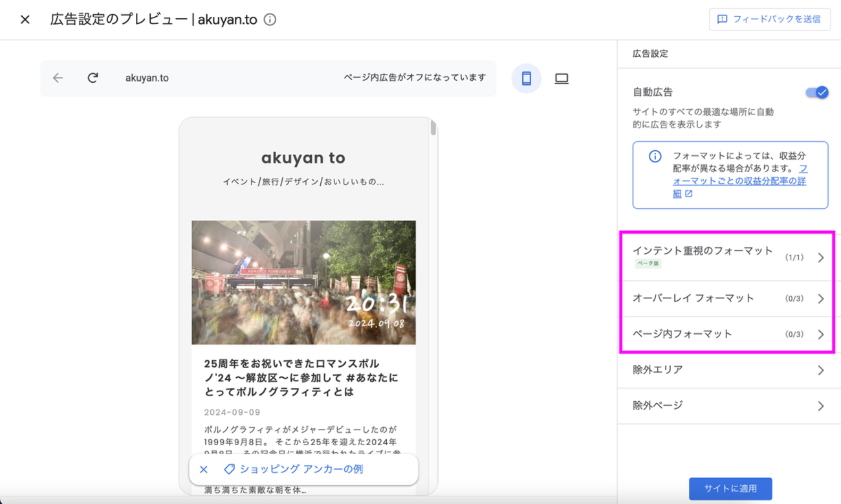Dismiss the shopping anchor example banner
Viewport: 841px width, 504px height.
click(x=204, y=469)
